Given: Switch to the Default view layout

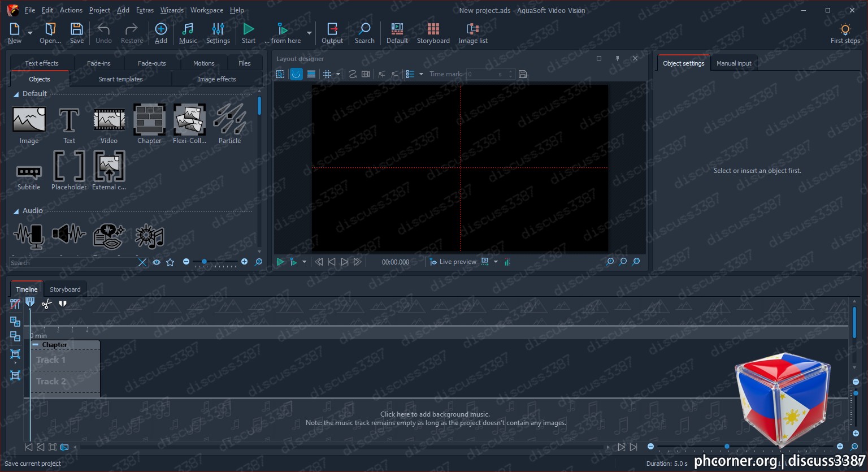Looking at the screenshot, I should [x=397, y=33].
